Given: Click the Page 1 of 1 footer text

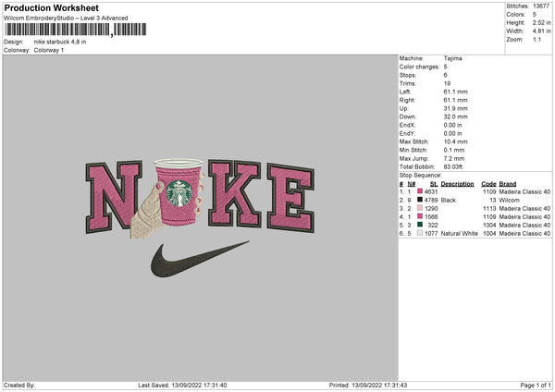Looking at the screenshot, I should (x=536, y=386).
